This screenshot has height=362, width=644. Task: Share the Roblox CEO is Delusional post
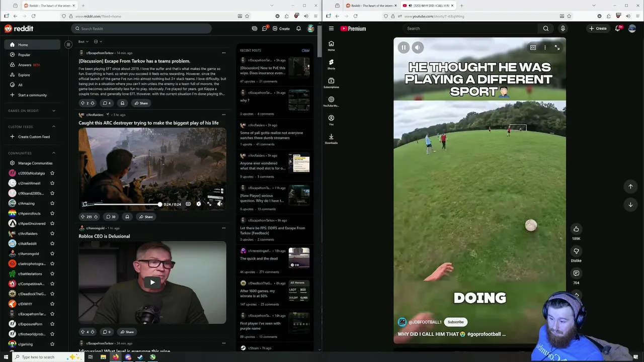coord(126,332)
